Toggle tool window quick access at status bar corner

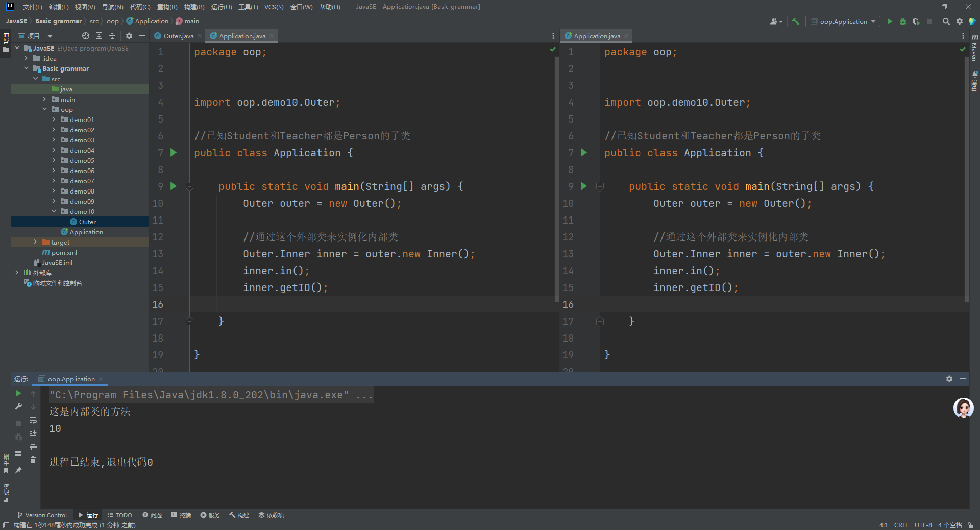[6, 525]
